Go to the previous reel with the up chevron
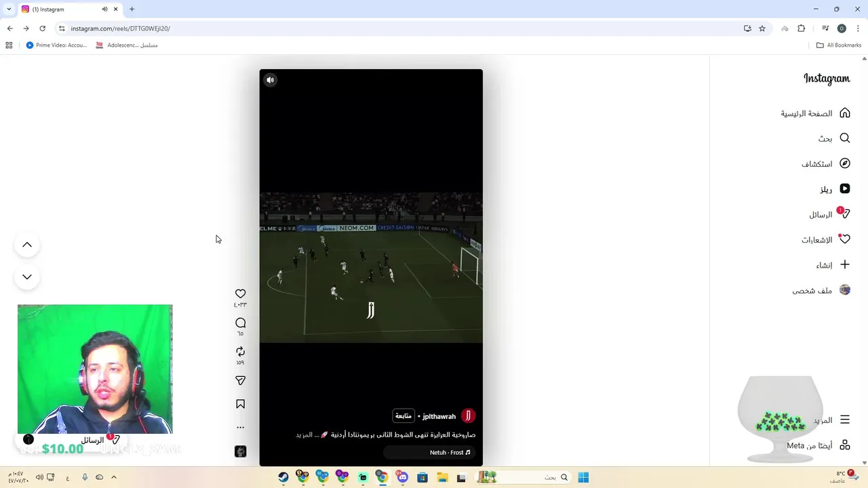The image size is (868, 488). [x=27, y=245]
